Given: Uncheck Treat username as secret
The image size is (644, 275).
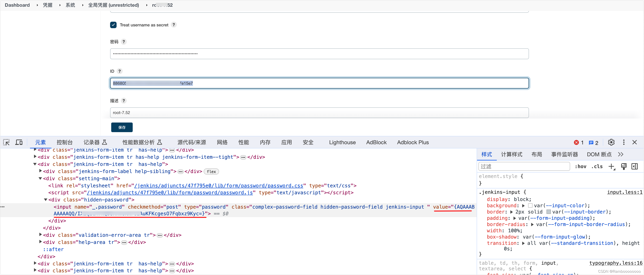Looking at the screenshot, I should (113, 25).
